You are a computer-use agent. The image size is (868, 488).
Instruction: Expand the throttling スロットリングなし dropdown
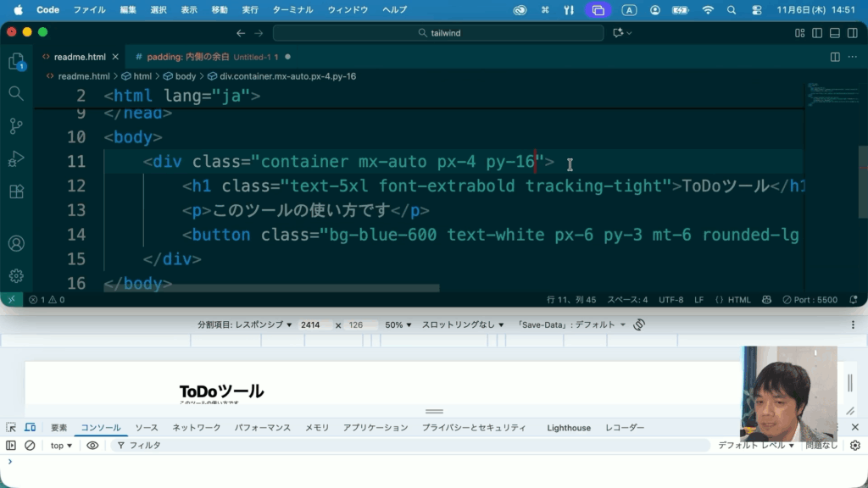(463, 324)
